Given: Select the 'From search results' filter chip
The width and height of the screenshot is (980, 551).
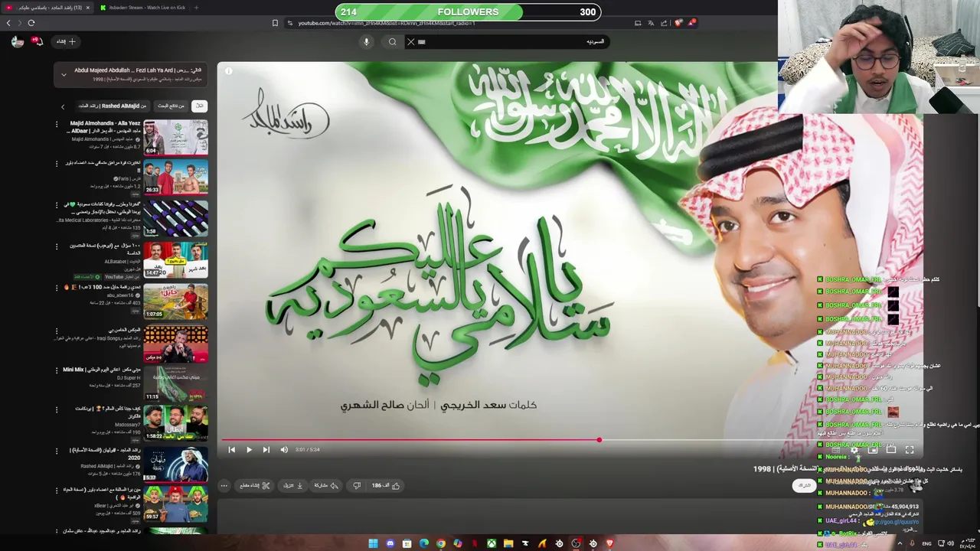Looking at the screenshot, I should [x=171, y=106].
